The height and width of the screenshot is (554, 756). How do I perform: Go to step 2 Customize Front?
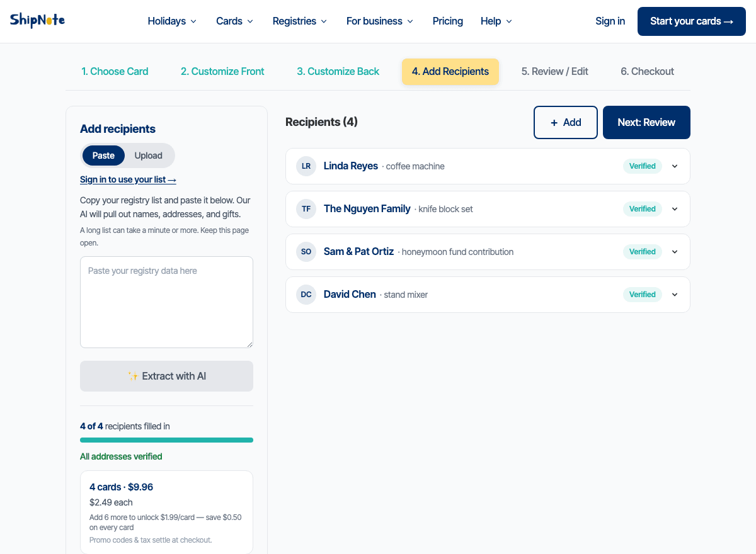coord(222,72)
